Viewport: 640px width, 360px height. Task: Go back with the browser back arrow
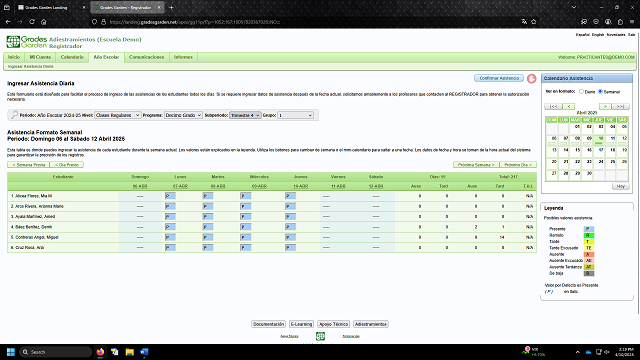(x=8, y=22)
